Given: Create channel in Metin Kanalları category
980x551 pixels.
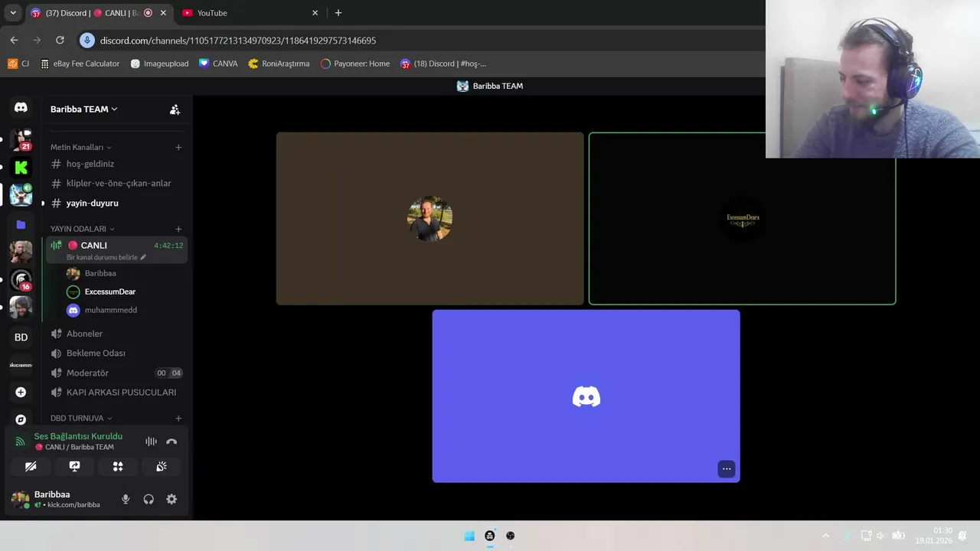Looking at the screenshot, I should point(178,147).
